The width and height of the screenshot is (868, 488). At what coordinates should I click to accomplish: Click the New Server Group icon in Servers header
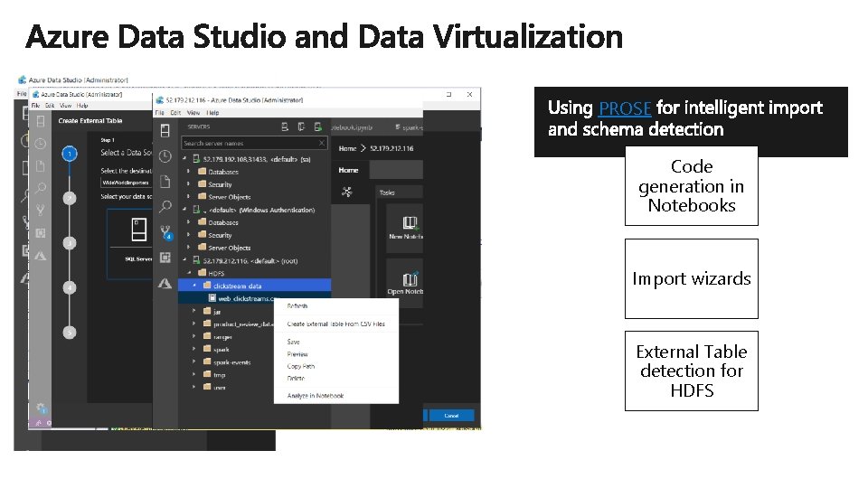pos(301,127)
